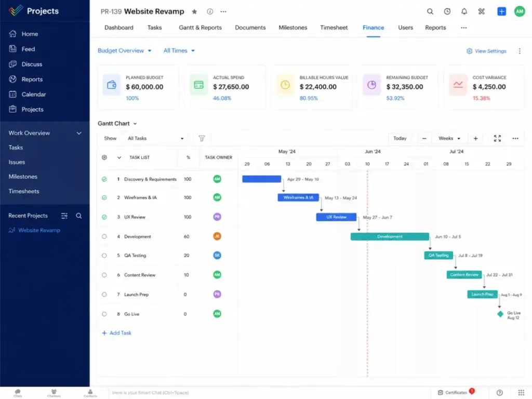Switch to Tasks tab
Viewport: 532px width, 399px height.
tap(154, 28)
